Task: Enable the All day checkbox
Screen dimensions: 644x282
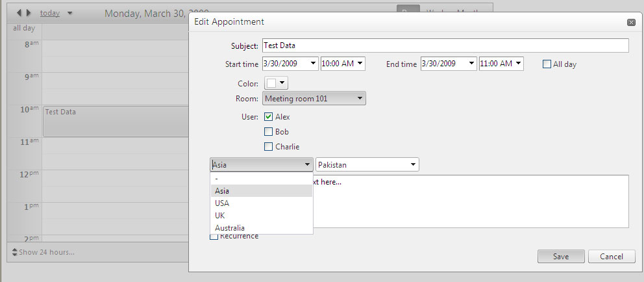Action: point(547,64)
